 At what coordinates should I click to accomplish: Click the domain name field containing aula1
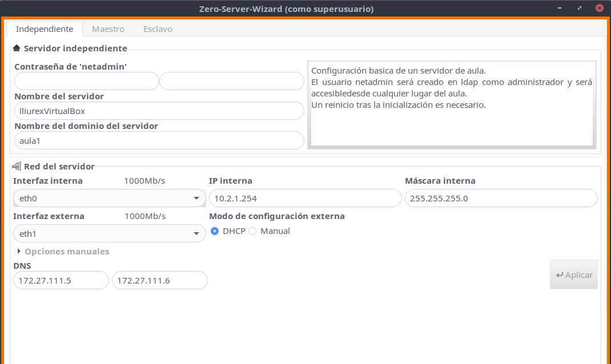159,140
